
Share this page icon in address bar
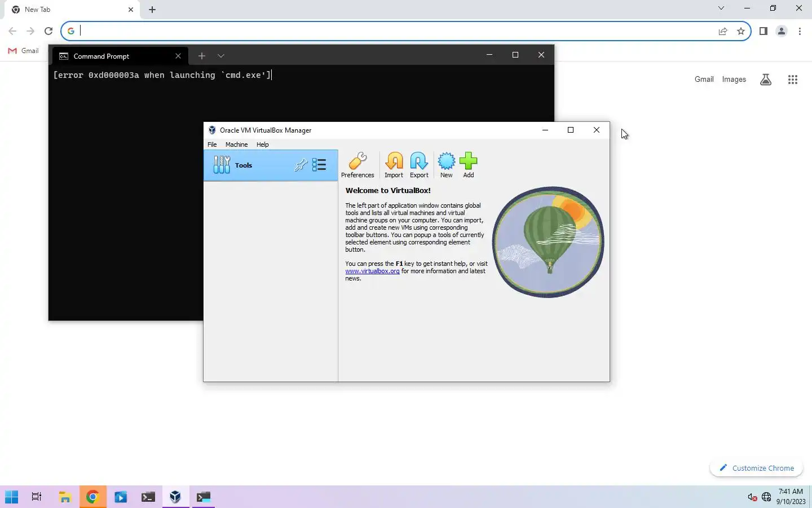point(723,31)
